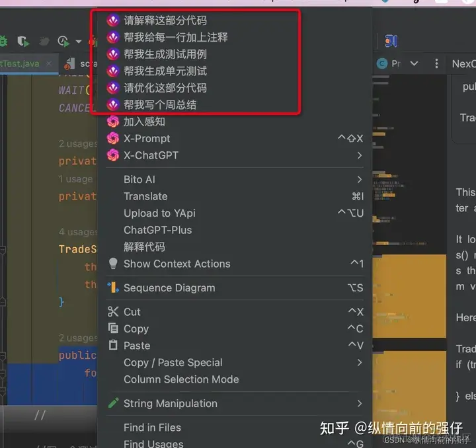The width and height of the screenshot is (476, 448).
Task: Open the chevron dropdown beside Pr
Action: tap(414, 63)
